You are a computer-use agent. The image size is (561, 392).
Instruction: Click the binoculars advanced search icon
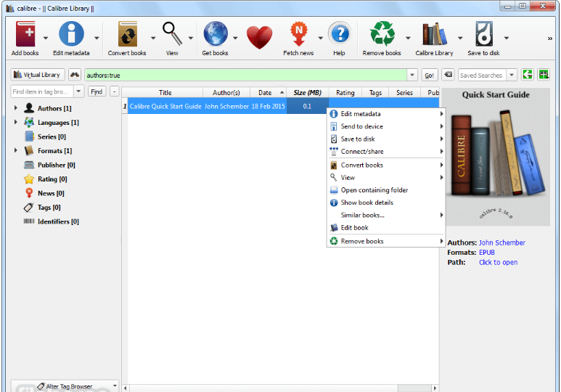pos(75,75)
